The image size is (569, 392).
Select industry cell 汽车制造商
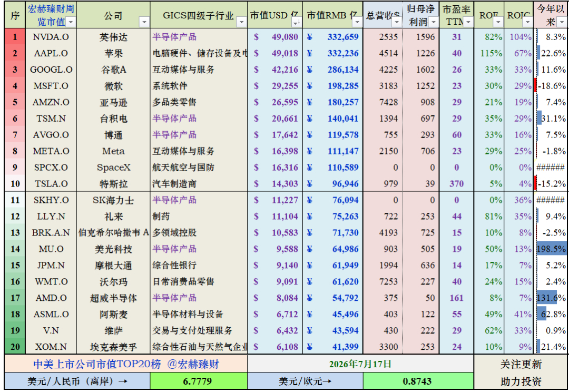pos(199,184)
